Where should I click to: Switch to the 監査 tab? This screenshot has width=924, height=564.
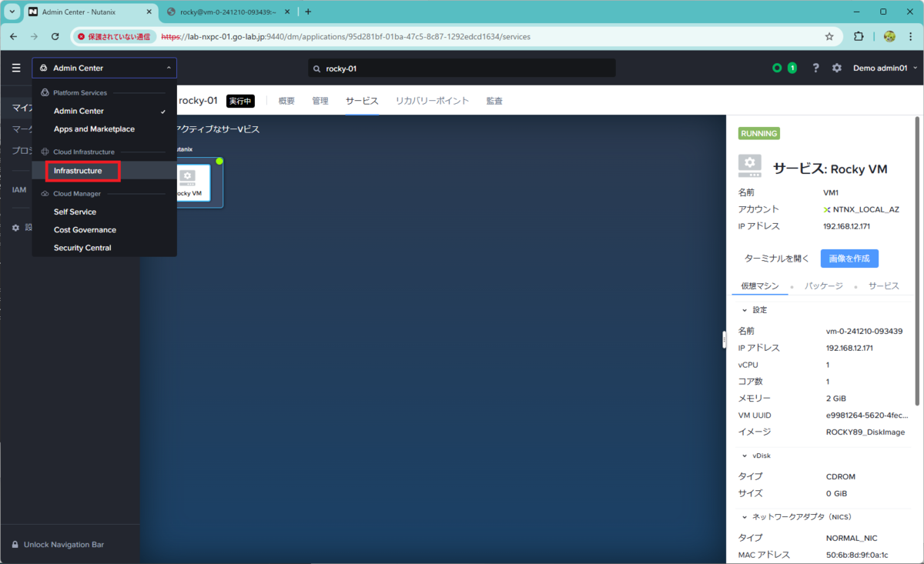point(494,101)
